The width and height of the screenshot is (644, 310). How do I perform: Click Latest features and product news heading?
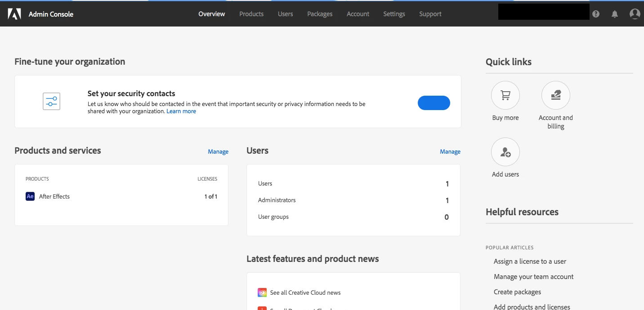(x=313, y=259)
